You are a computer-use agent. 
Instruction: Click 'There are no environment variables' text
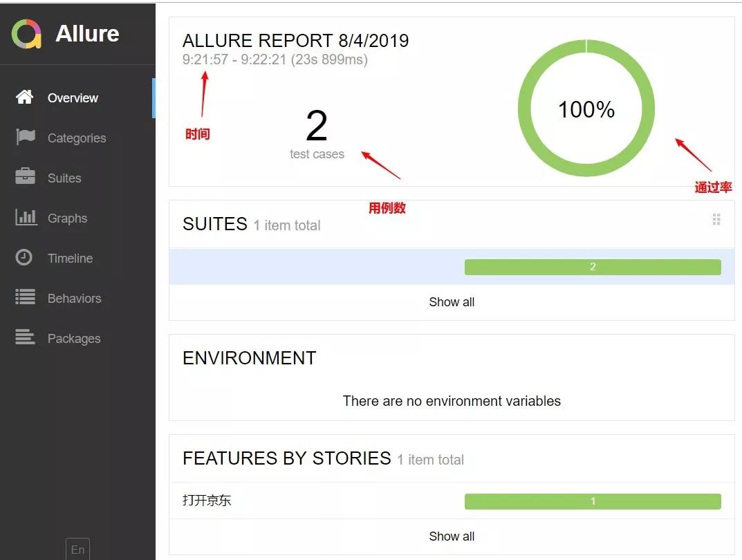click(x=452, y=401)
